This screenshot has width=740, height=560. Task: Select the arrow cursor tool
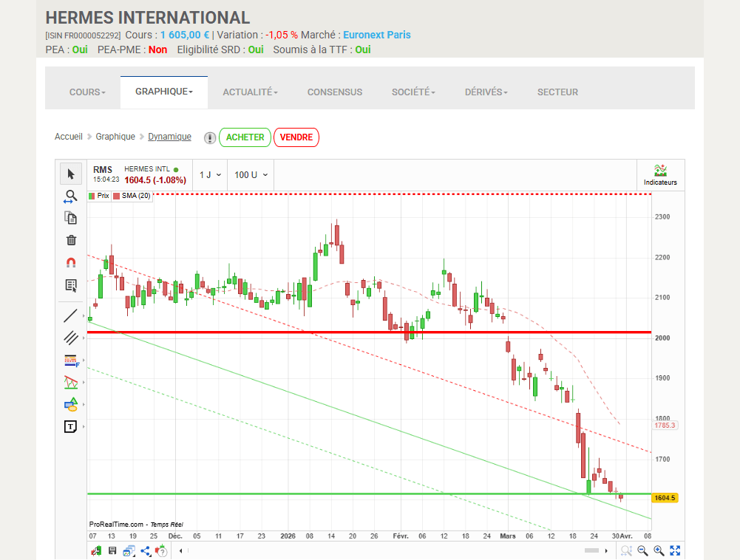point(71,174)
